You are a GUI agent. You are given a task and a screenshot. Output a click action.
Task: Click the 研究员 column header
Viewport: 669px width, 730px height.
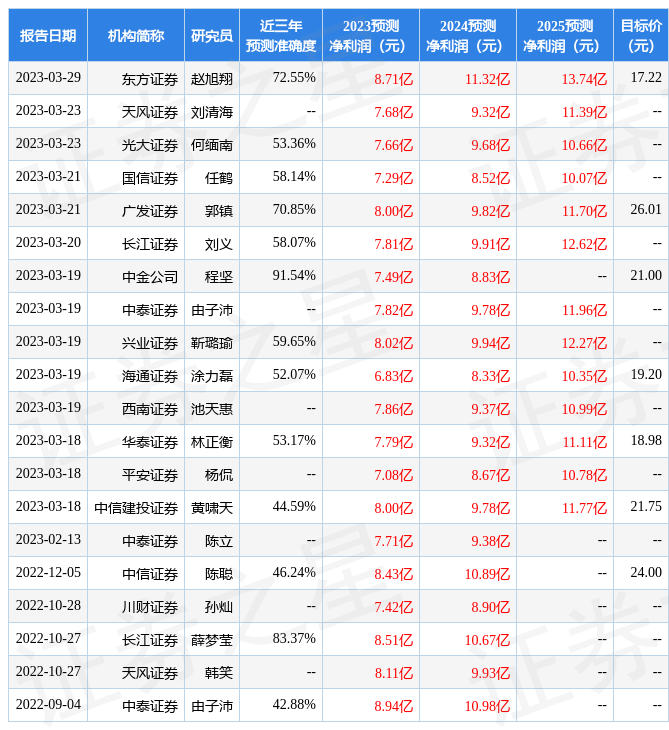click(212, 35)
